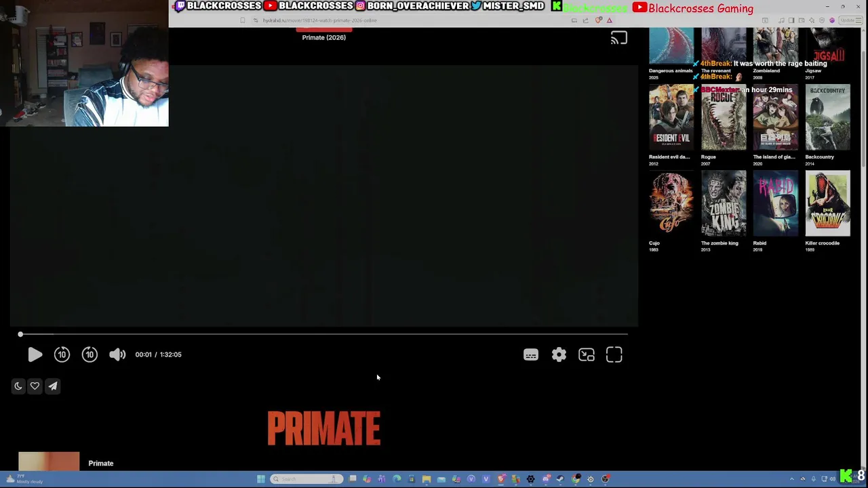
Task: Open File Explorer from the taskbar
Action: [x=427, y=479]
